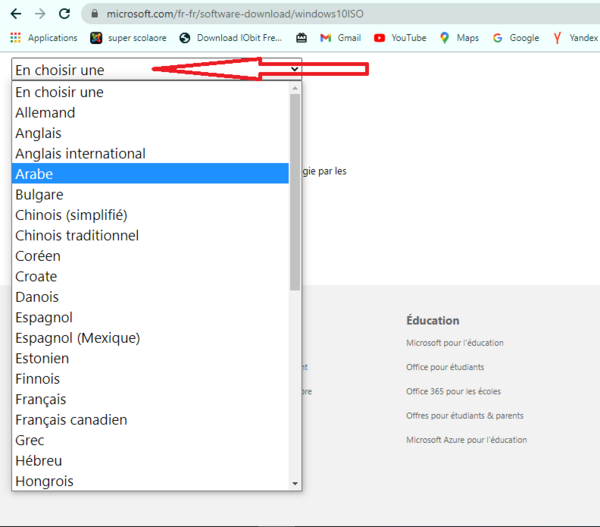Open 'Office pour étudiants' link
Image resolution: width=600 pixels, height=527 pixels.
point(445,367)
